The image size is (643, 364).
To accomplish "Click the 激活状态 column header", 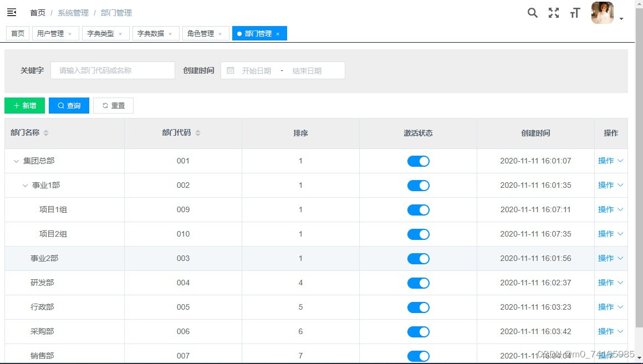I will pyautogui.click(x=419, y=133).
